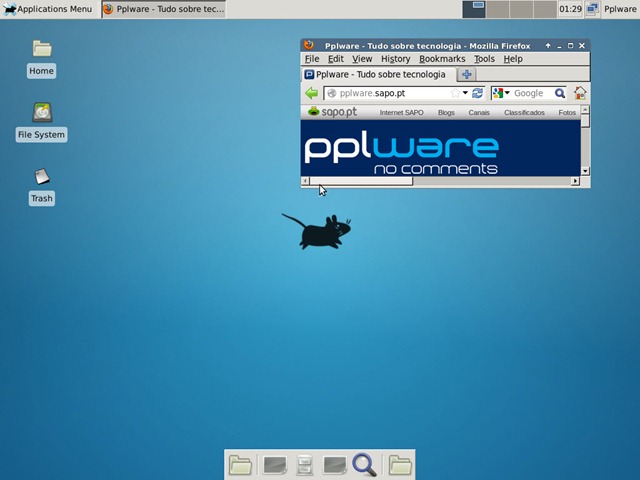Open the rightmost folder in bottom dock
640x480 pixels.
click(400, 465)
